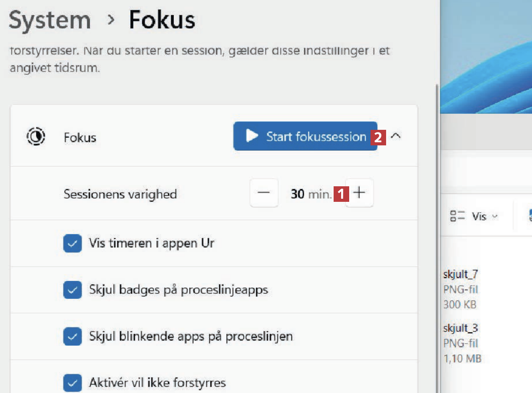The image size is (532, 393).
Task: Select the skjult_7 PNG file
Action: pyautogui.click(x=460, y=274)
